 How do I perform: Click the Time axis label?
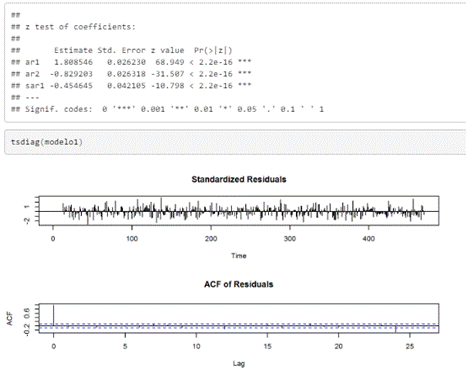pos(239,256)
